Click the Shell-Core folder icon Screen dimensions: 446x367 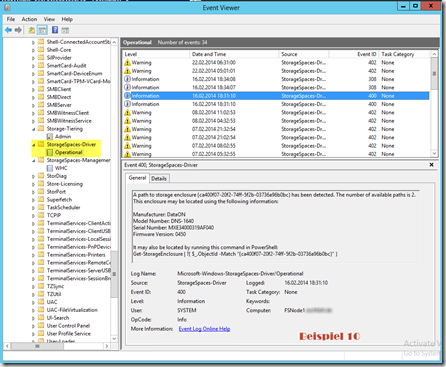click(41, 50)
